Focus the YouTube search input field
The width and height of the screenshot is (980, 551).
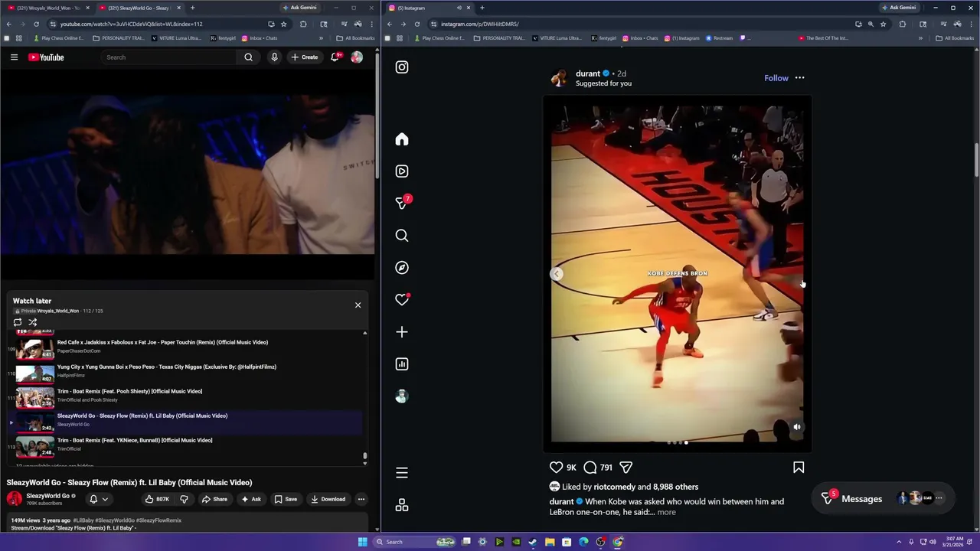pos(168,57)
